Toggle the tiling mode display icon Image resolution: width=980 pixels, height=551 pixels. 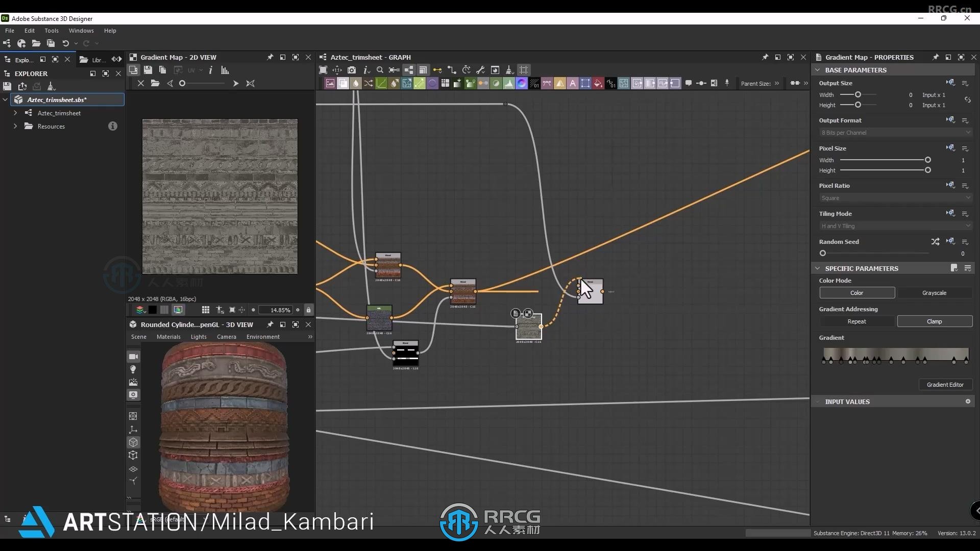click(950, 213)
